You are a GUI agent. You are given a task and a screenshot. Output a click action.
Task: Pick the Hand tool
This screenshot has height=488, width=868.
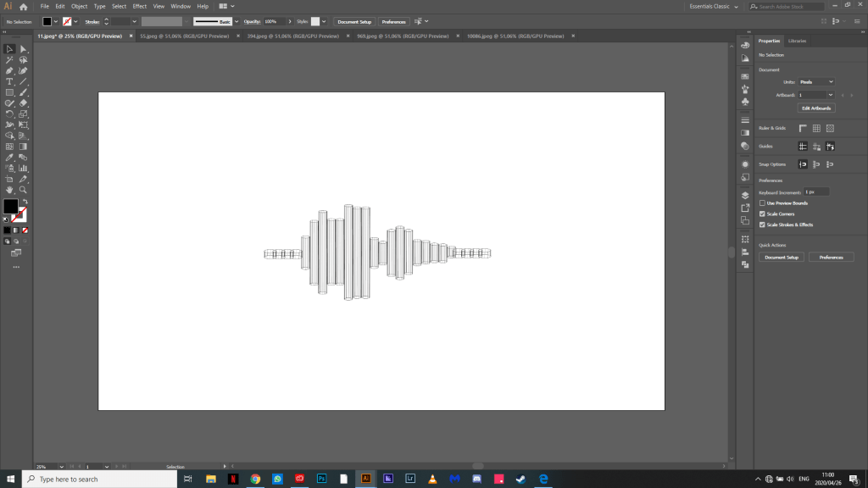9,190
